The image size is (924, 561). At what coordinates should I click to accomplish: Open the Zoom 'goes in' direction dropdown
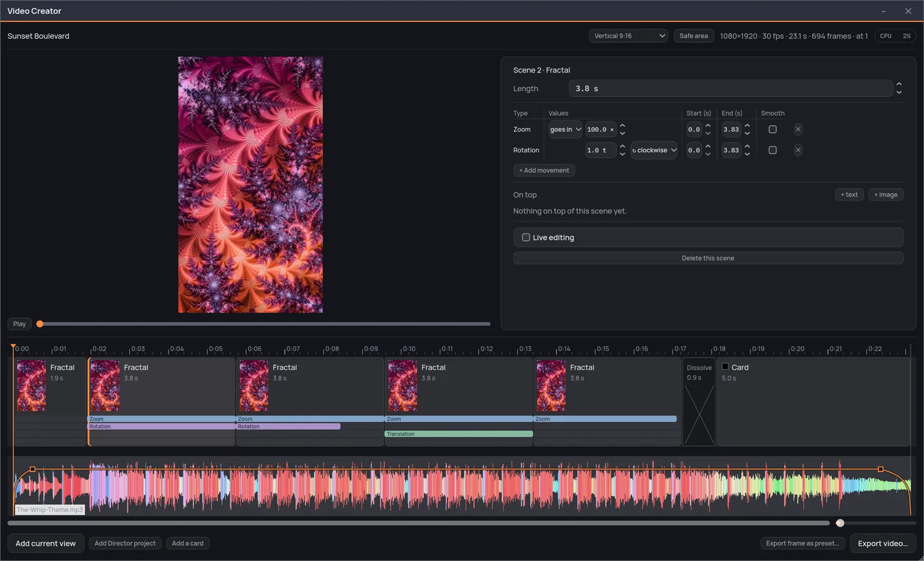(565, 129)
